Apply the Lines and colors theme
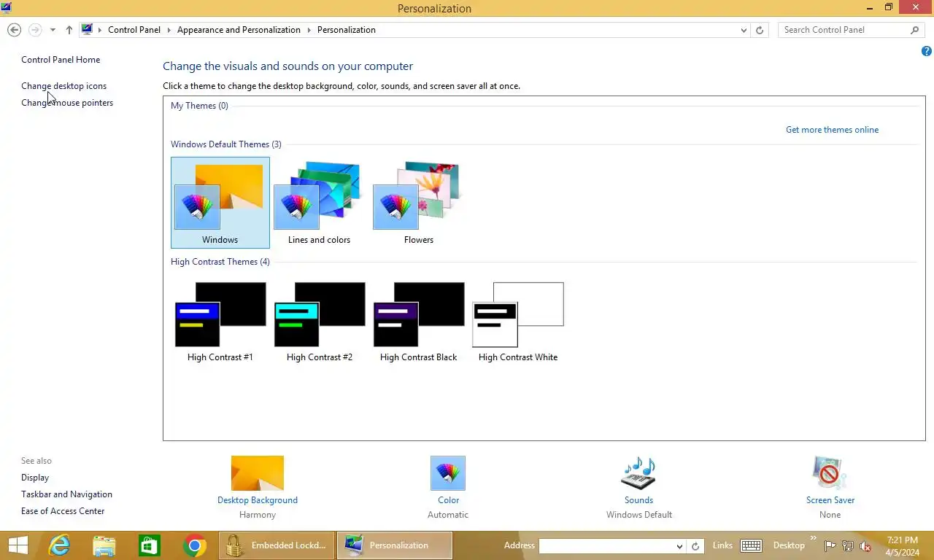The height and width of the screenshot is (560, 934). [319, 203]
